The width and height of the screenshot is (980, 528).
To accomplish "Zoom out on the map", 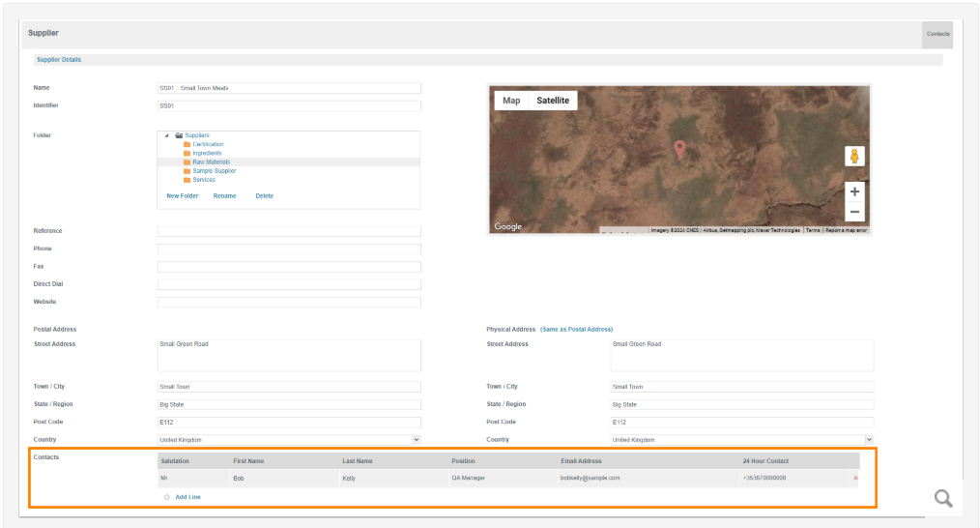I will [854, 212].
